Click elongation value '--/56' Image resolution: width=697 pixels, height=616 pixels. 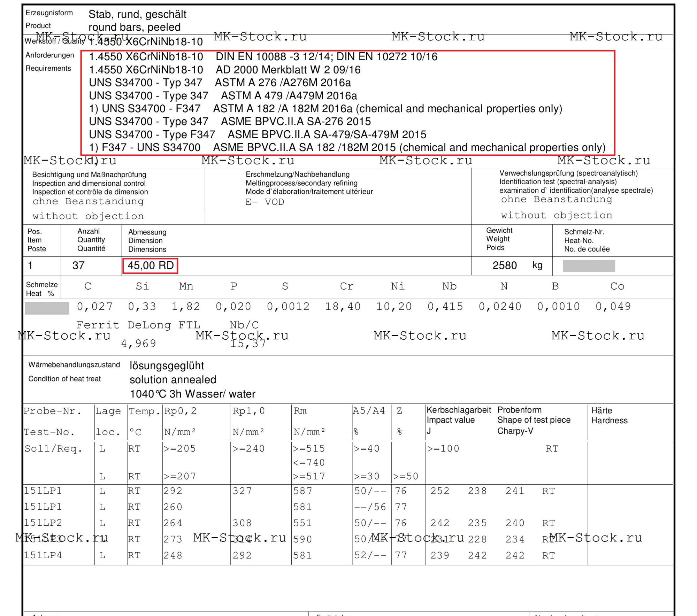[370, 507]
